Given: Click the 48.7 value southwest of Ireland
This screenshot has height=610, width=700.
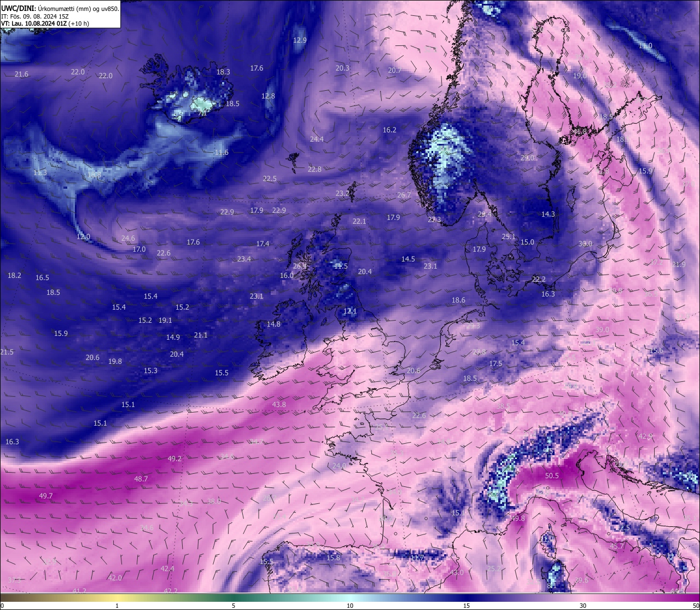Looking at the screenshot, I should pyautogui.click(x=141, y=479).
